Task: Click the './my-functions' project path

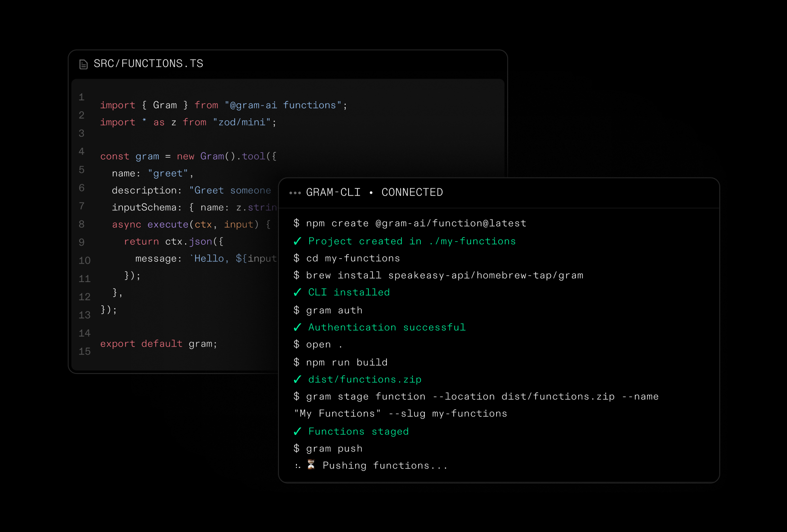Action: (471, 241)
